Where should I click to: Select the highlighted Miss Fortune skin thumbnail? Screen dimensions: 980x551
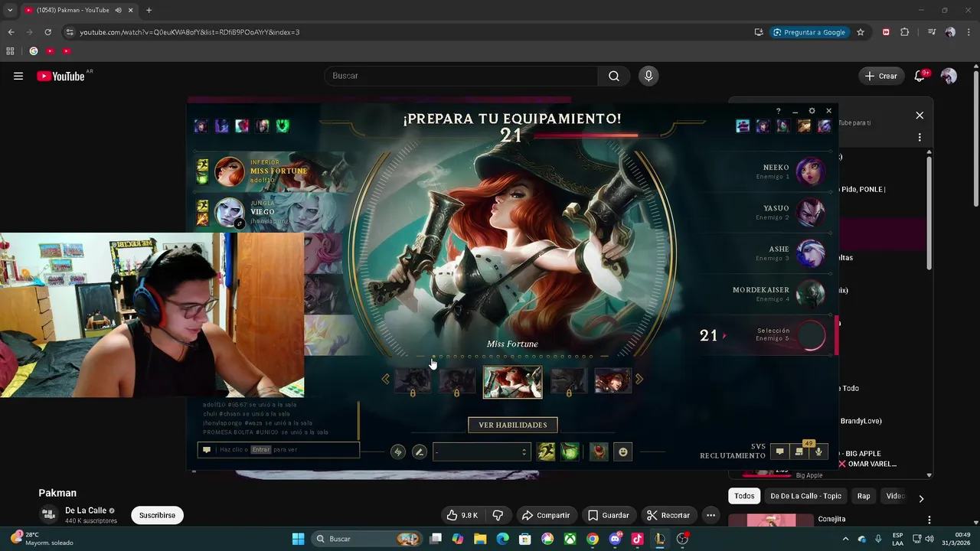[x=512, y=382]
